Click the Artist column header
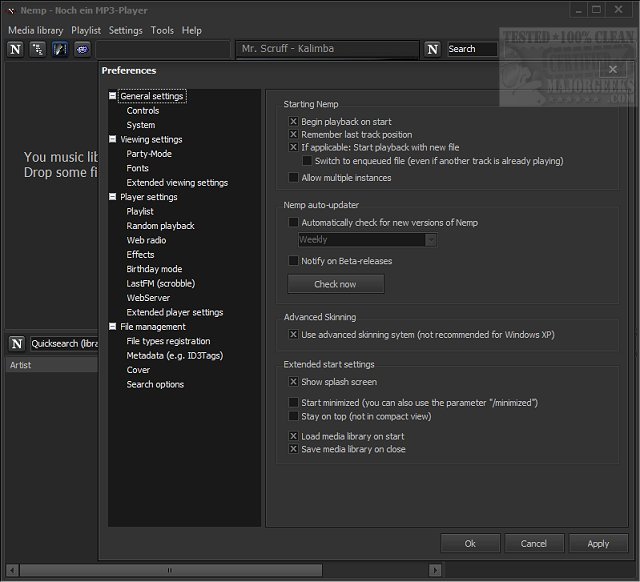640x582 pixels. tap(52, 365)
